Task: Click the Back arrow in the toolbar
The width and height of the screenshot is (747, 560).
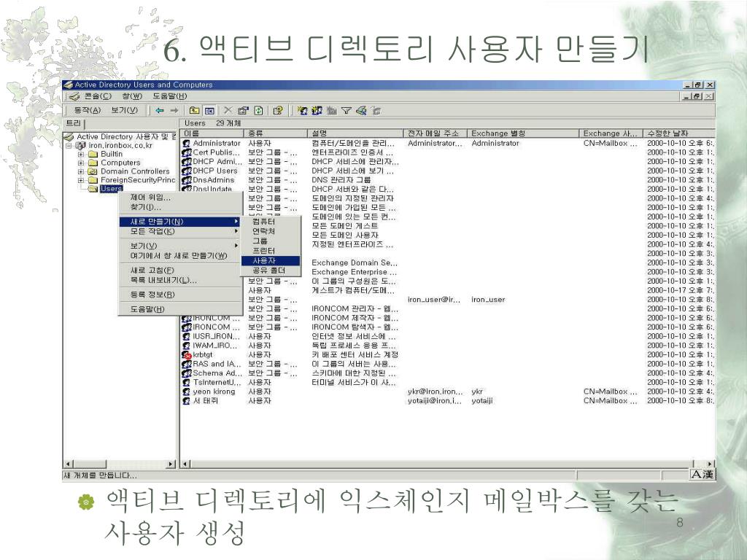Action: pyautogui.click(x=160, y=111)
